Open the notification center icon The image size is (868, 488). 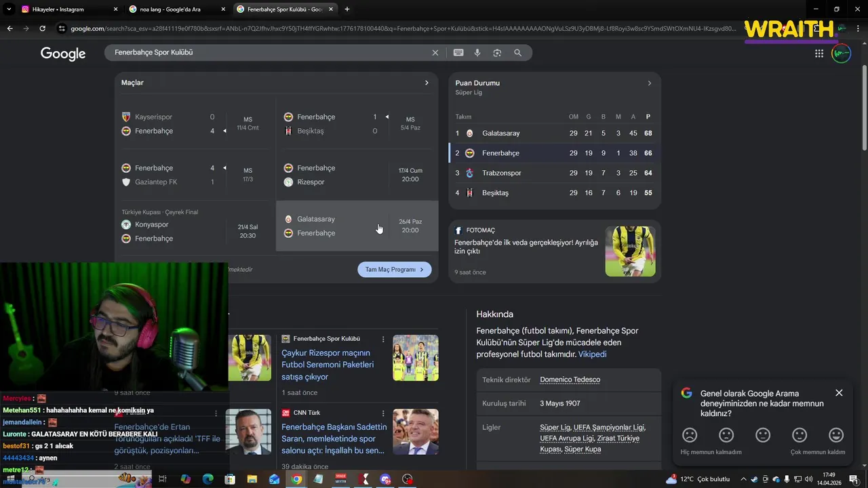coord(854,479)
